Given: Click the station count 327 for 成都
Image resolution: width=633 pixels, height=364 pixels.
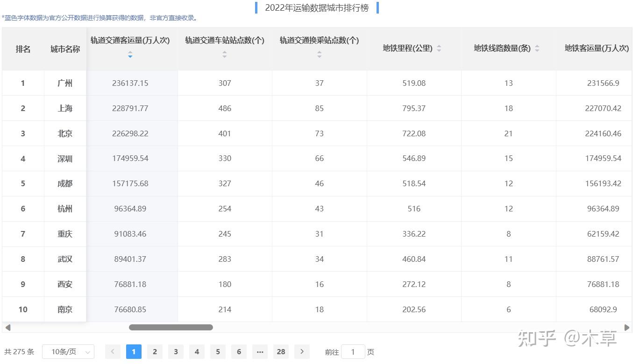Looking at the screenshot, I should click(x=225, y=183).
